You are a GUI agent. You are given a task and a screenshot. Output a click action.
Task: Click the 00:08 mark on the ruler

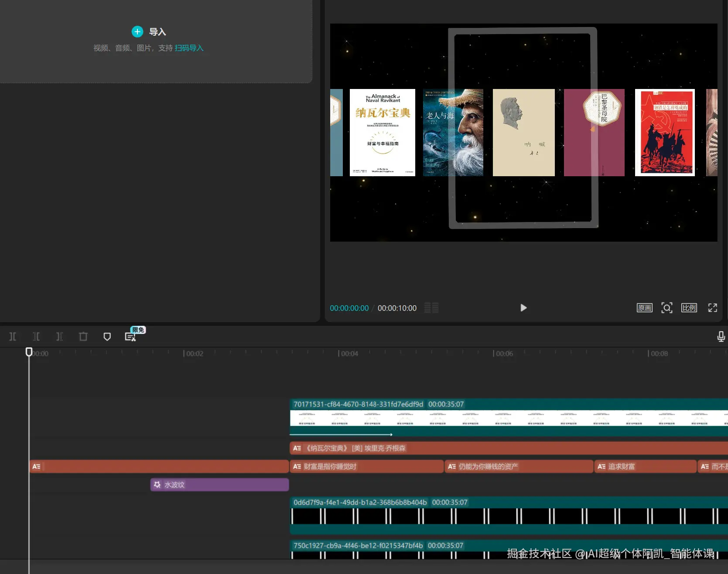pyautogui.click(x=659, y=354)
